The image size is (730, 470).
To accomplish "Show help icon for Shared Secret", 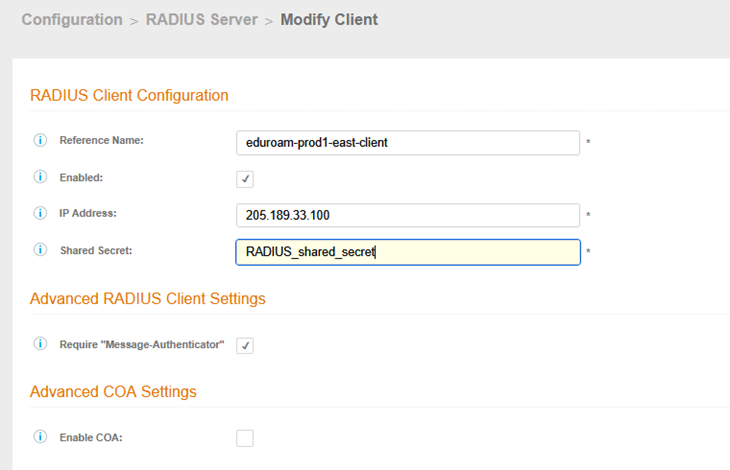I will [x=41, y=250].
